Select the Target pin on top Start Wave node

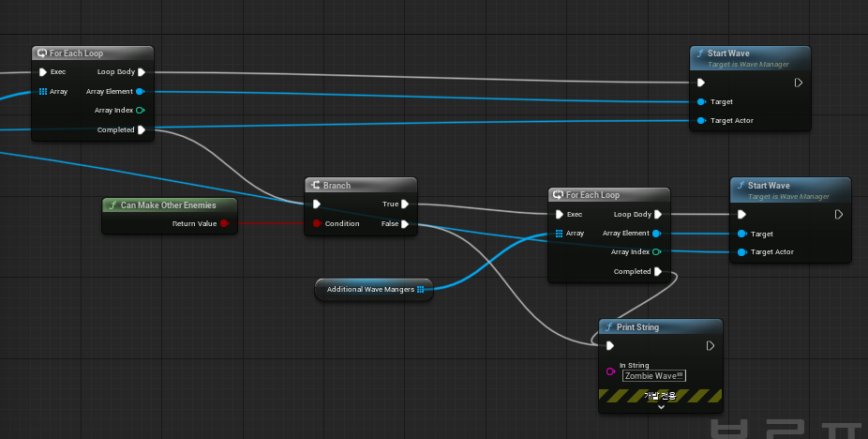pyautogui.click(x=701, y=102)
